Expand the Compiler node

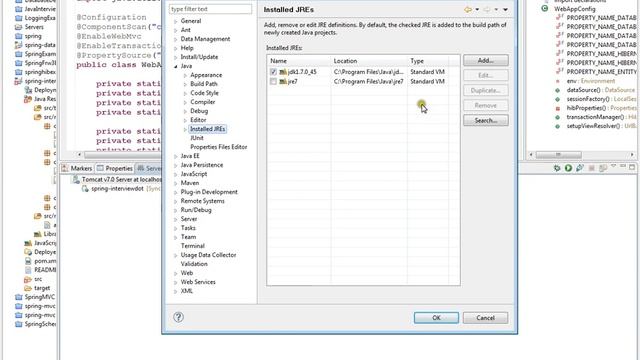(x=185, y=102)
